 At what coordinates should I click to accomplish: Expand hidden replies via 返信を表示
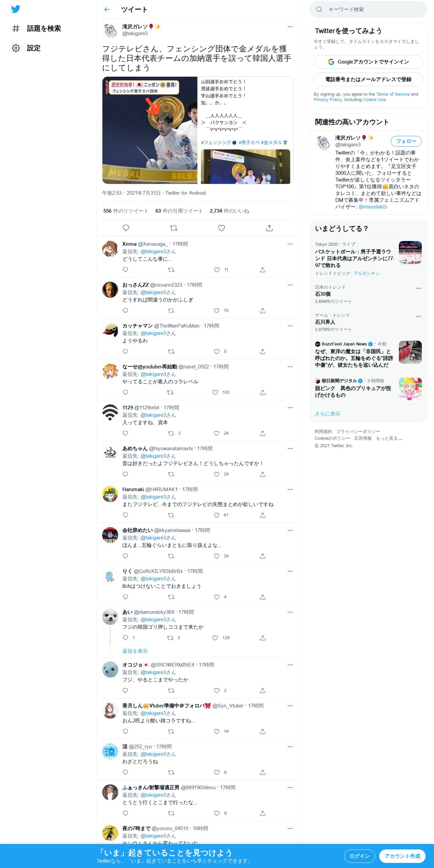click(x=135, y=651)
